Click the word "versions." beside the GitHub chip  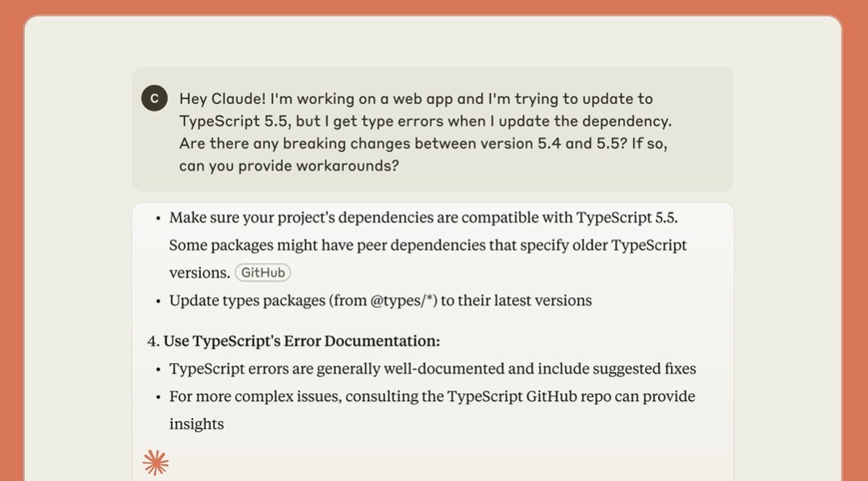click(199, 273)
